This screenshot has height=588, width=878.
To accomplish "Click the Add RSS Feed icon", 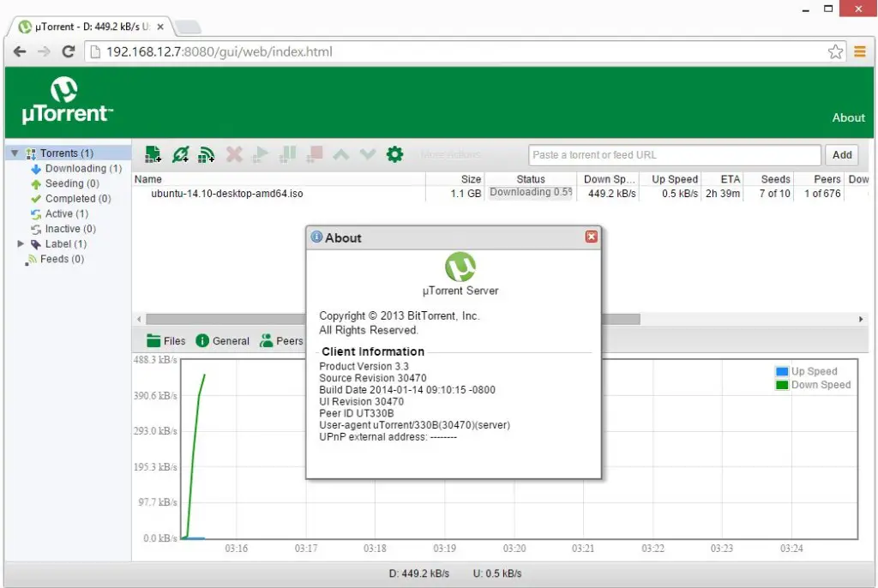I will click(206, 154).
